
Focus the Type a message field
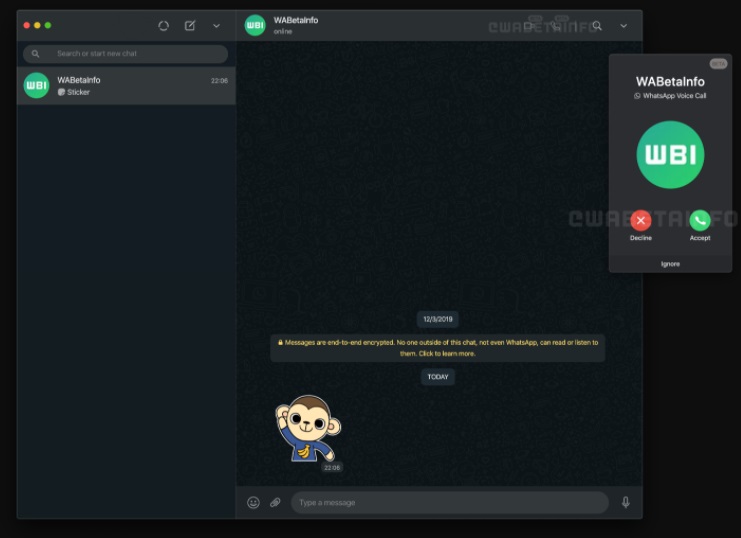[x=450, y=503]
